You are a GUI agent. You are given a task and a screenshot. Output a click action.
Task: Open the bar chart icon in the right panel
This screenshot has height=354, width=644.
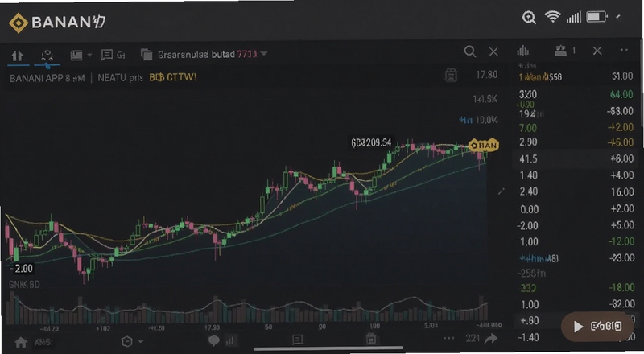click(x=522, y=51)
